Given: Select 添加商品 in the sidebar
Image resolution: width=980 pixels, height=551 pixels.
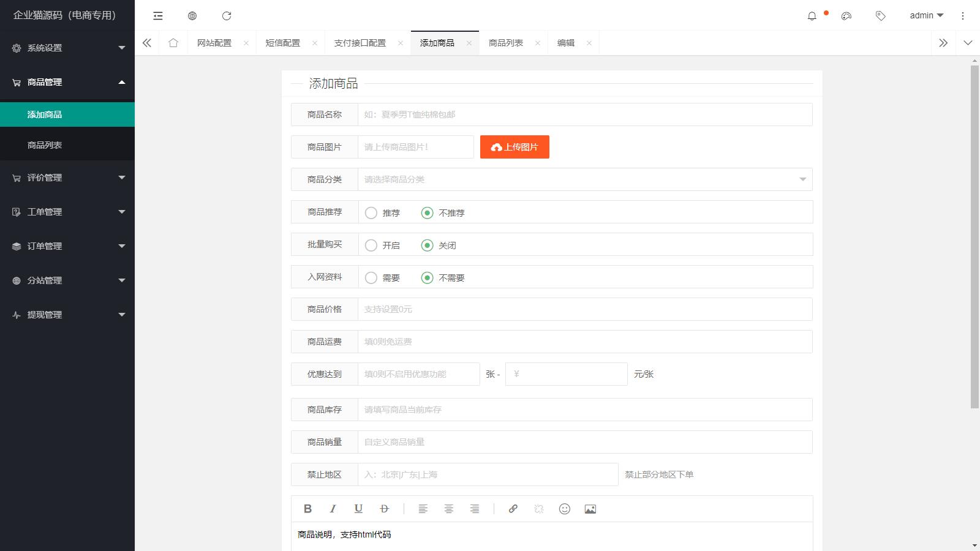Looking at the screenshot, I should pos(44,114).
